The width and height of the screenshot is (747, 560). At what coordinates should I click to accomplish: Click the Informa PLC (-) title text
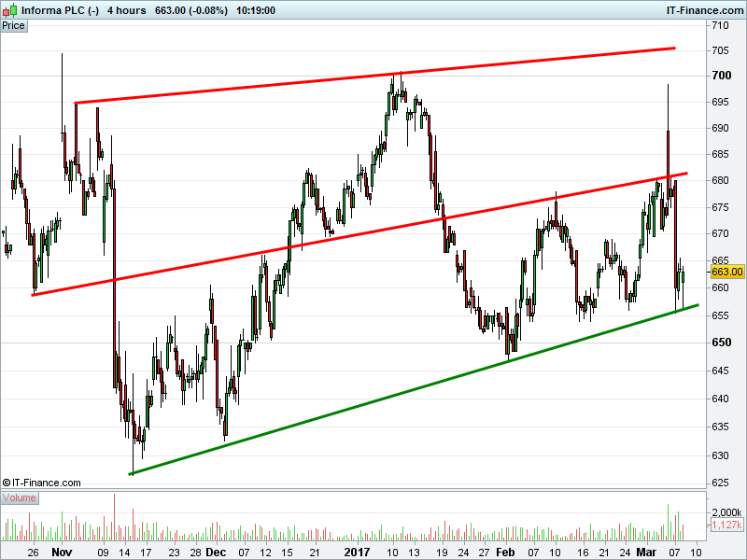pos(60,10)
